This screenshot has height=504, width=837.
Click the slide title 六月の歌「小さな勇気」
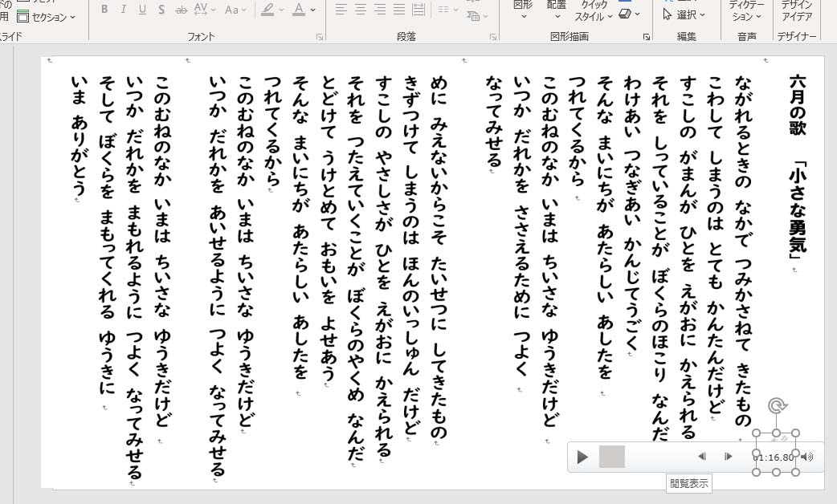pos(798,167)
